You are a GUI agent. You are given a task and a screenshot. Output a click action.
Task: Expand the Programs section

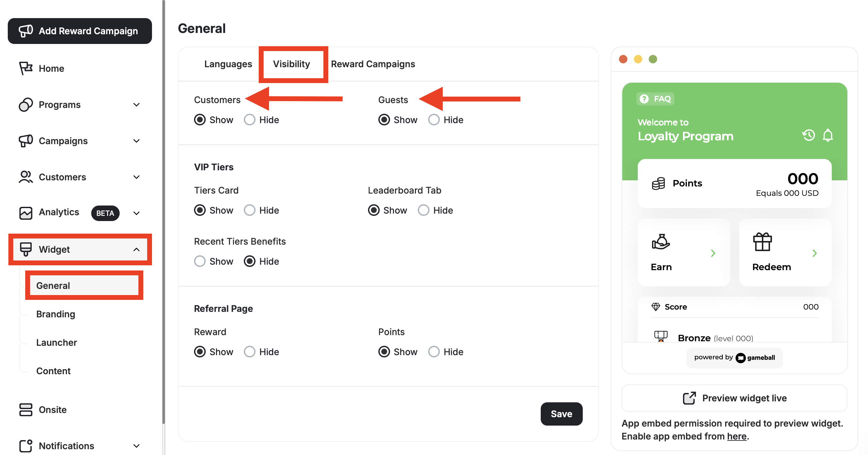click(x=136, y=104)
